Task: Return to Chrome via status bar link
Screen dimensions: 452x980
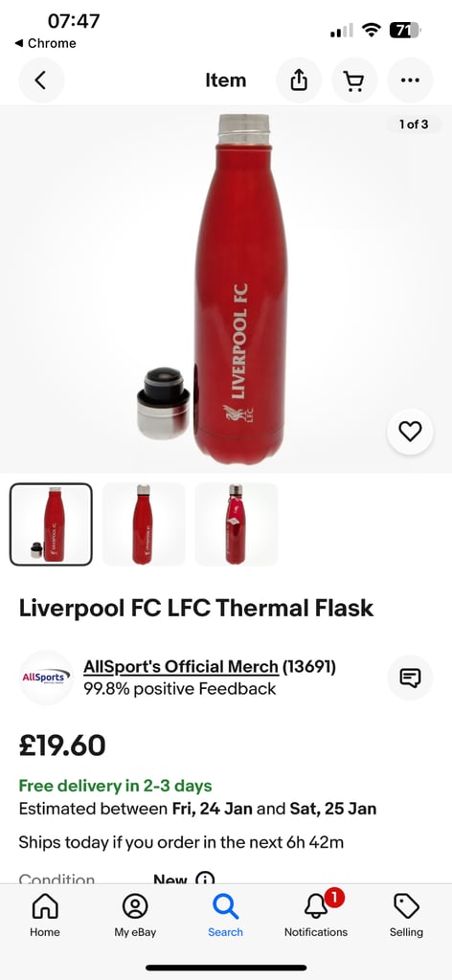Action: (45, 43)
